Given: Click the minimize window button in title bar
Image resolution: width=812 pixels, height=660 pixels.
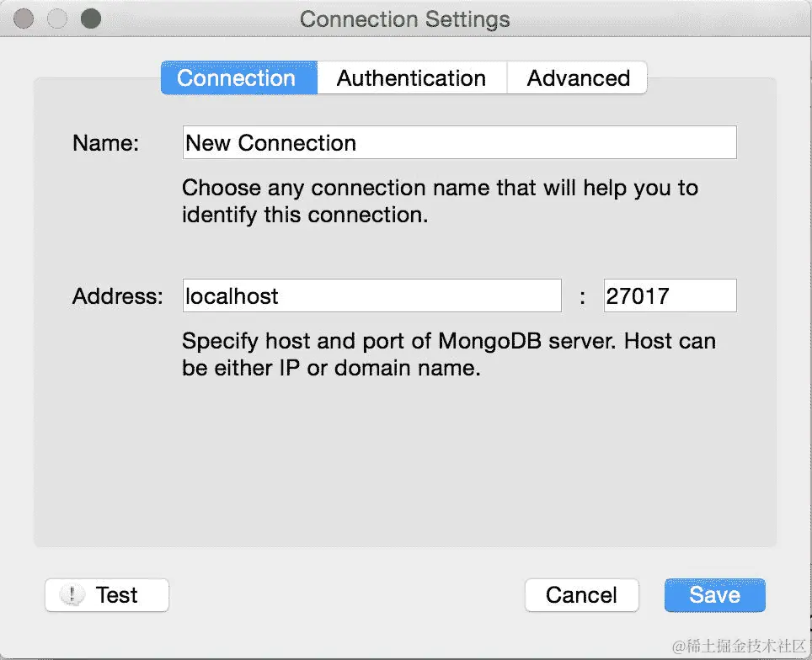Looking at the screenshot, I should click(57, 19).
